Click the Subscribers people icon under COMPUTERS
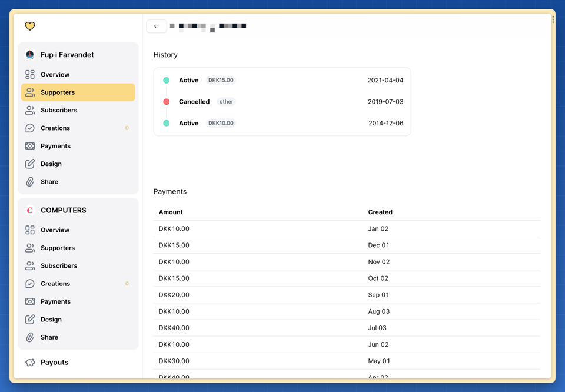The width and height of the screenshot is (565, 392). pos(30,266)
